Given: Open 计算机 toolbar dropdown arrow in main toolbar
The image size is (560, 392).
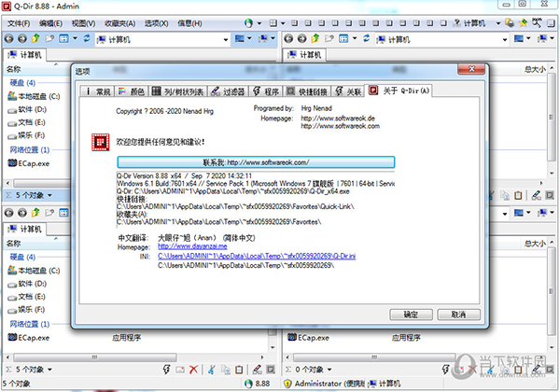Looking at the screenshot, I should pyautogui.click(x=498, y=23).
